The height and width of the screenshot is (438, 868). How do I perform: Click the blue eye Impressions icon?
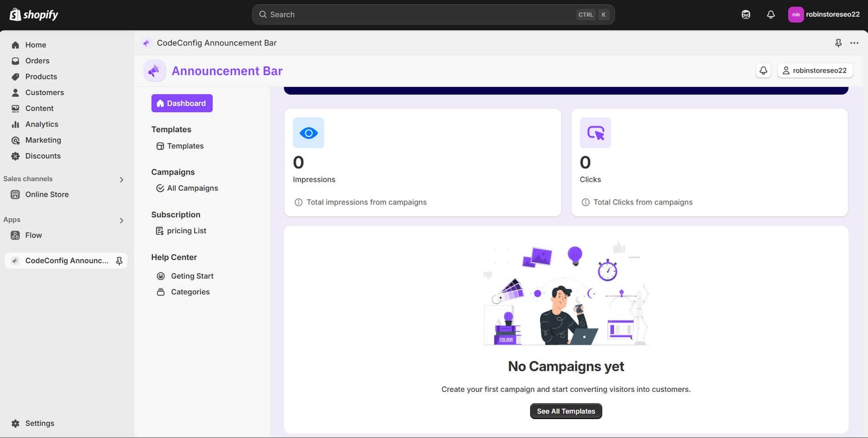coord(309,133)
